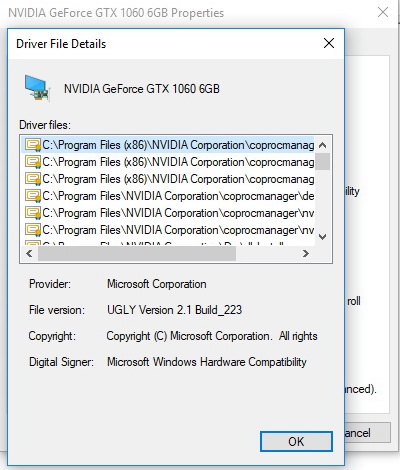Click the NVIDIA GeForce GTX 1060 graphics card icon
This screenshot has width=400, height=470.
point(37,88)
